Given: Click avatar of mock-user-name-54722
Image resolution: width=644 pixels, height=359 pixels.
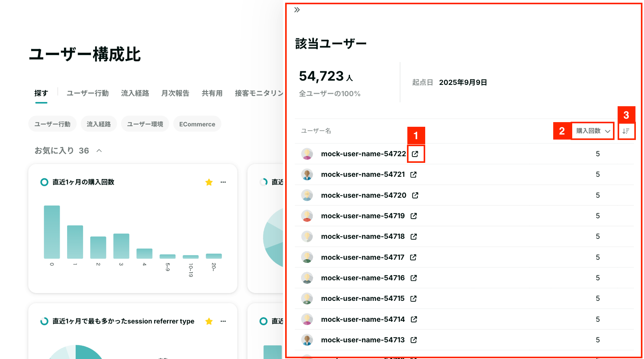Looking at the screenshot, I should (x=307, y=154).
